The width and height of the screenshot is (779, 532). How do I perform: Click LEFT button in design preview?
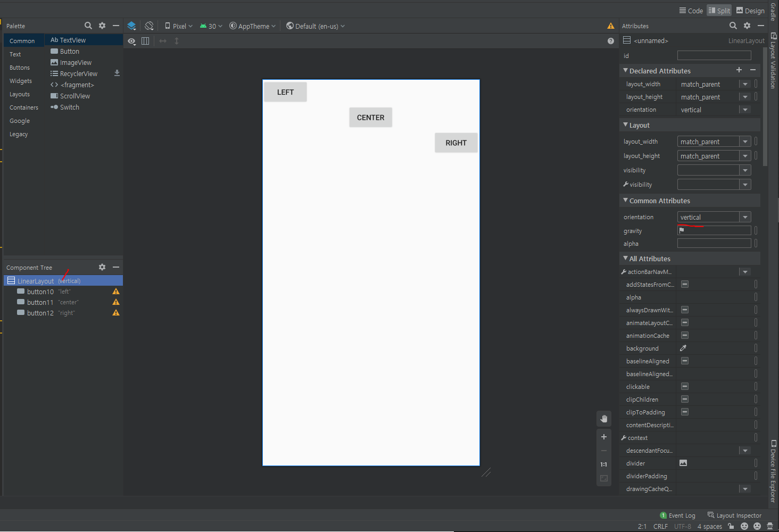tap(285, 92)
